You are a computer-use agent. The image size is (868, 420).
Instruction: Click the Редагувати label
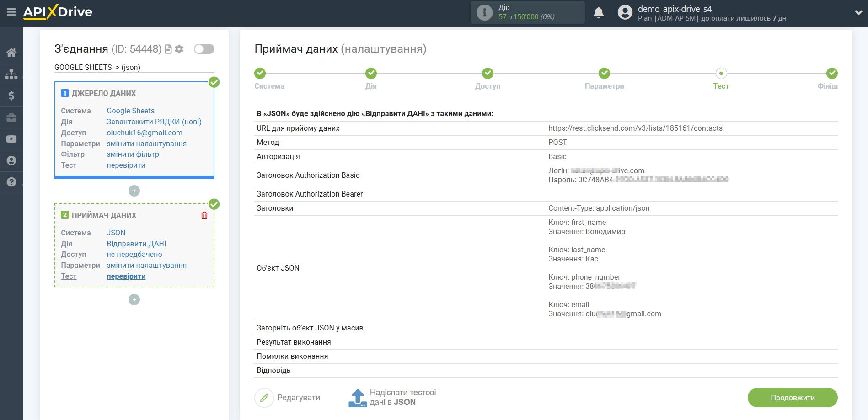click(x=299, y=398)
